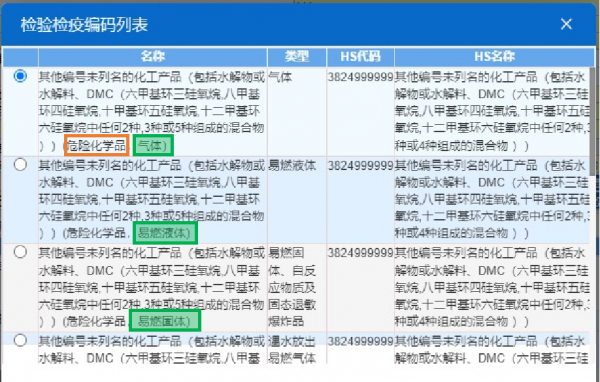This screenshot has height=382, width=600.
Task: Select the radio button for 易燃固体 row
Action: pos(20,252)
